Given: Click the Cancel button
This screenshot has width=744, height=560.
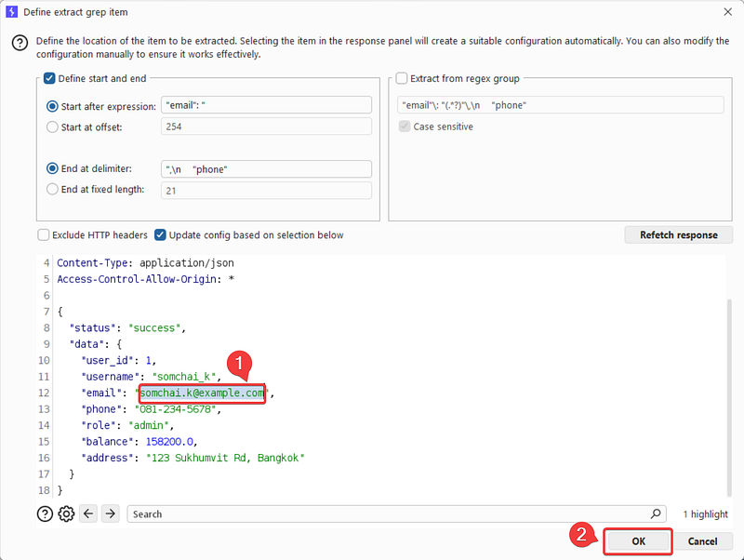Looking at the screenshot, I should (x=702, y=541).
